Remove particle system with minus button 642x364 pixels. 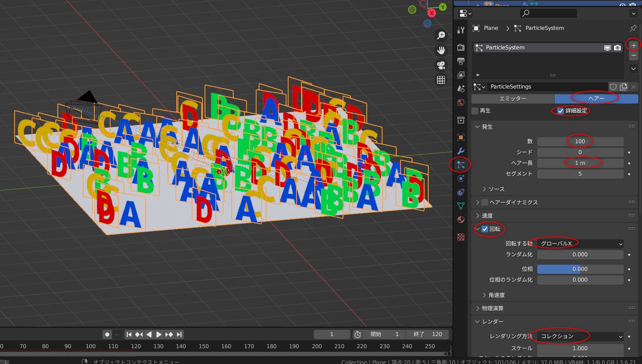click(633, 55)
